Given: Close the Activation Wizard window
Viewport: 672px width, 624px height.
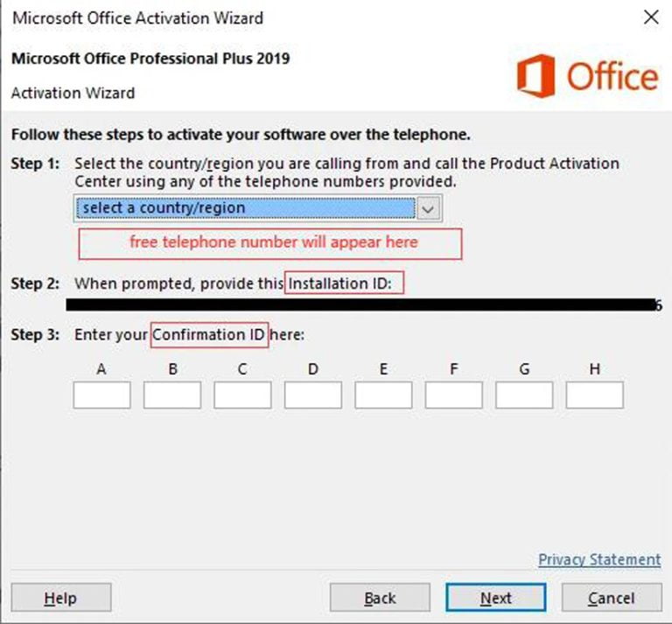Looking at the screenshot, I should tap(650, 18).
